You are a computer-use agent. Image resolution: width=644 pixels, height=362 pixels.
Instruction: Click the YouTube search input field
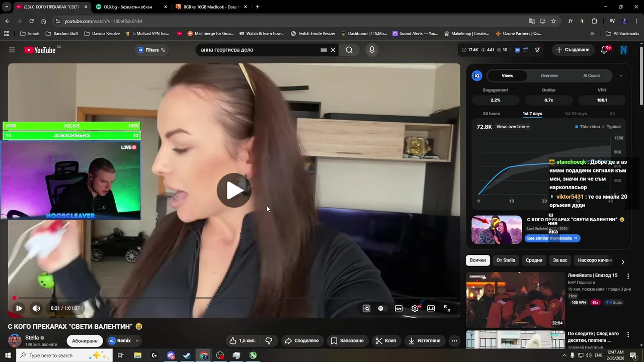(259, 50)
